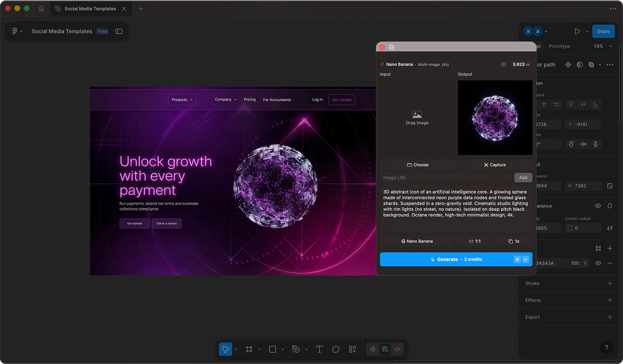This screenshot has width=623, height=364.
Task: Click the Share button
Action: point(603,31)
